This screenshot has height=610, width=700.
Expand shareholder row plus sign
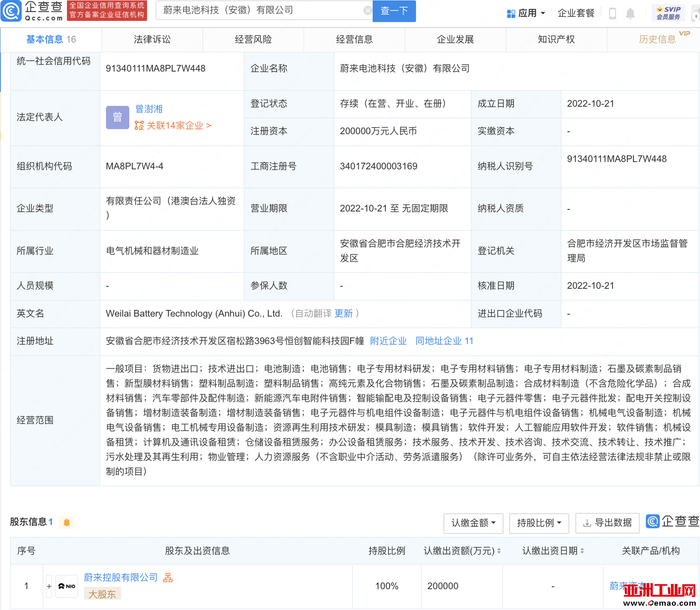click(x=49, y=586)
